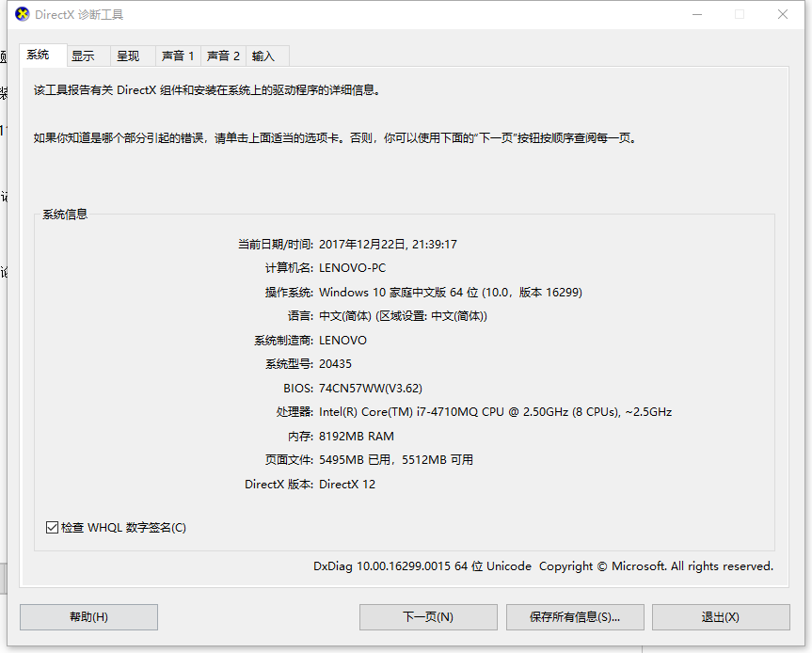This screenshot has width=812, height=653.
Task: Switch to the 显示 tab
Action: [x=88, y=56]
